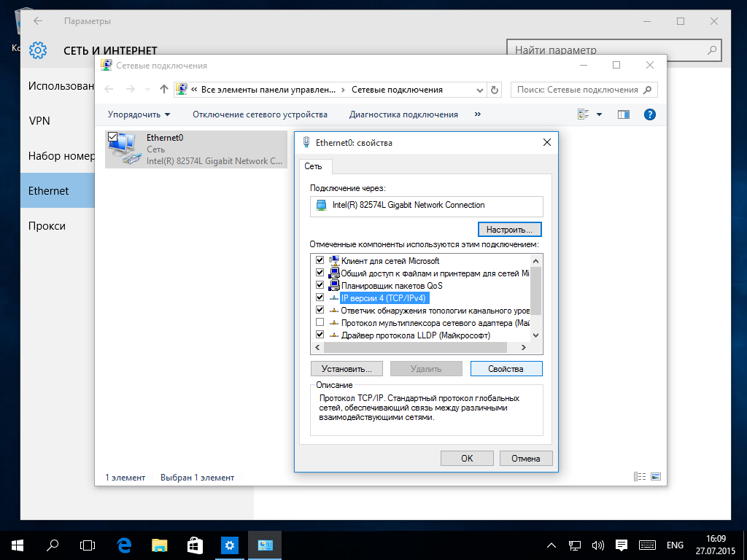Open taskbar search magnifier
Viewport: 747px width, 560px height.
pos(53,545)
